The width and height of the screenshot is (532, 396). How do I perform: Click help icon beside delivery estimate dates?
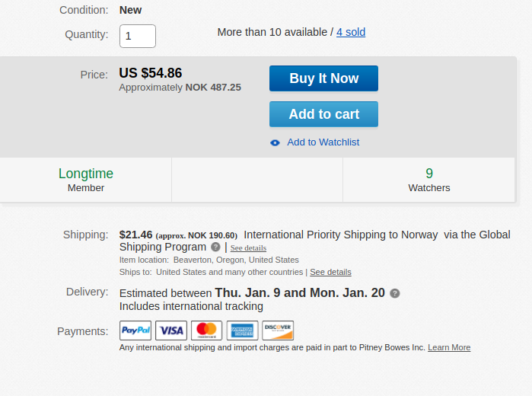pos(394,293)
